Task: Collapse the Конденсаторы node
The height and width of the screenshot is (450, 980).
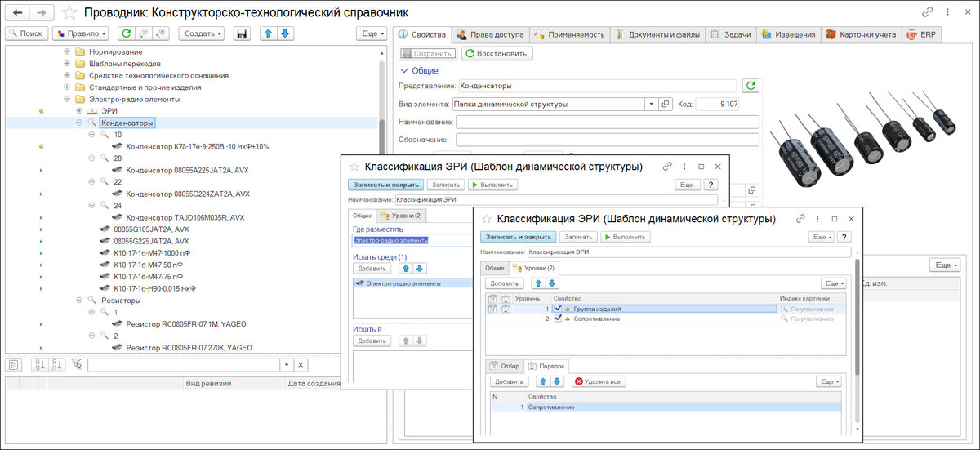Action: coord(79,123)
